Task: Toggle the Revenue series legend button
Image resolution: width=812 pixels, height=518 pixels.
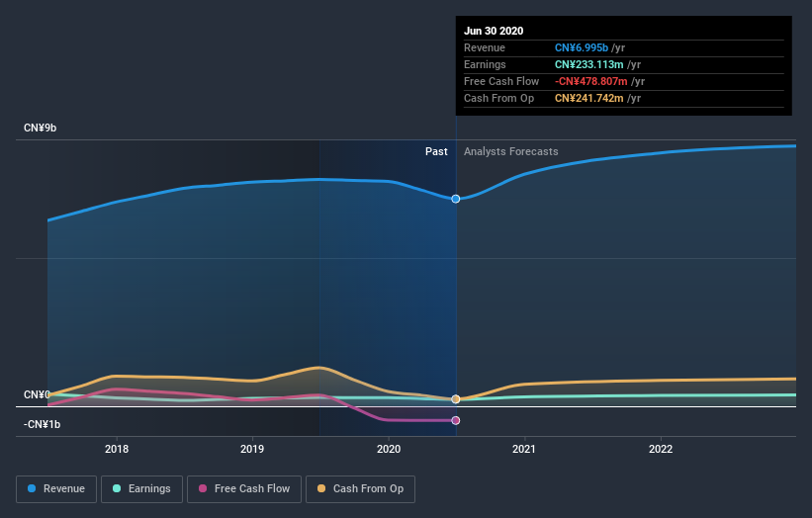Action: (x=56, y=489)
